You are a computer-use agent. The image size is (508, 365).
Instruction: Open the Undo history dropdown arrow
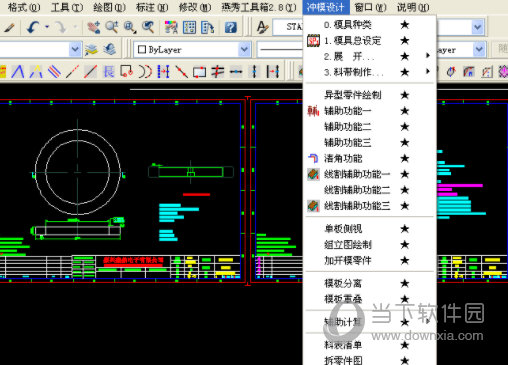(47, 27)
